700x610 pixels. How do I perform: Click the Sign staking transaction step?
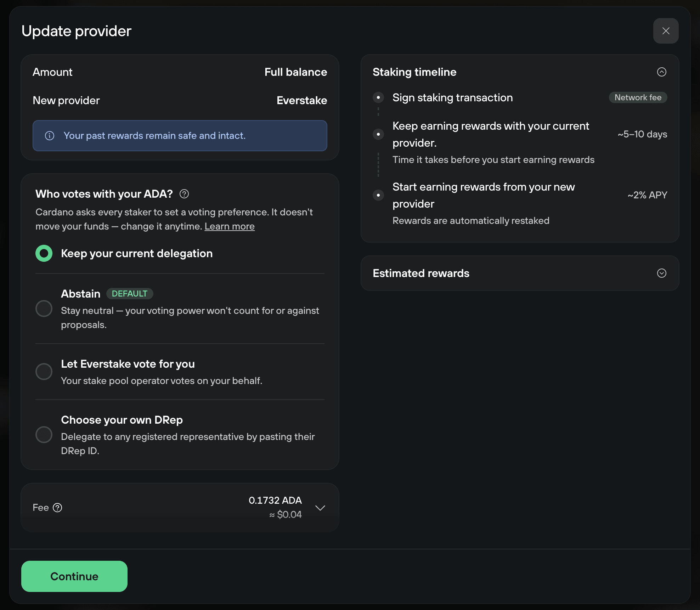(x=452, y=97)
